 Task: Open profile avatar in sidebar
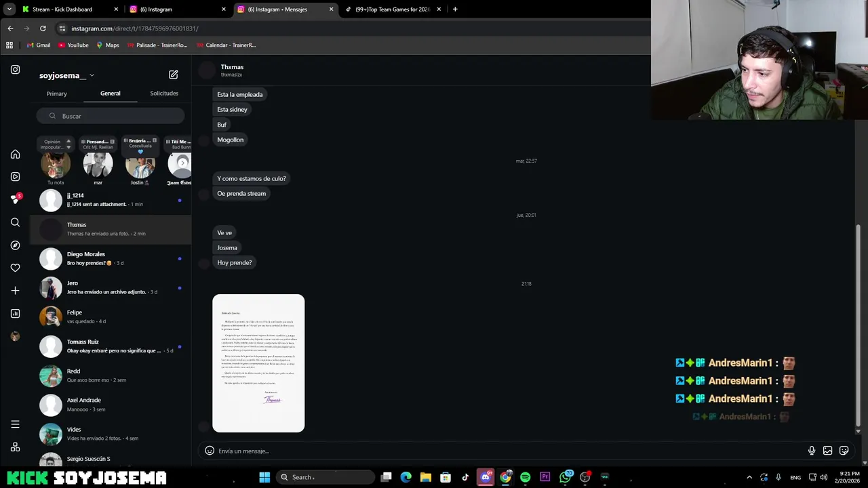15,336
